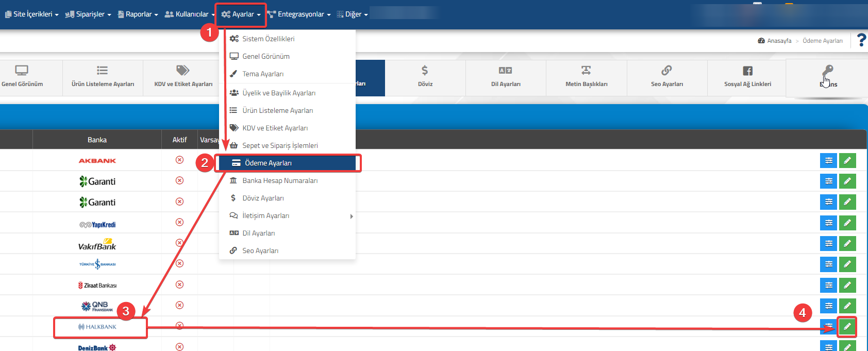Click the Banka column header
This screenshot has height=351, width=868.
coord(97,140)
